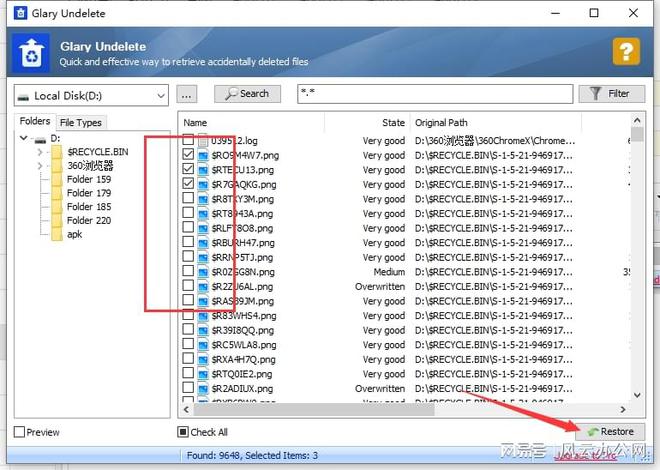660x470 pixels.
Task: Click the $RECYCLE.BIN folder icon
Action: pyautogui.click(x=57, y=152)
